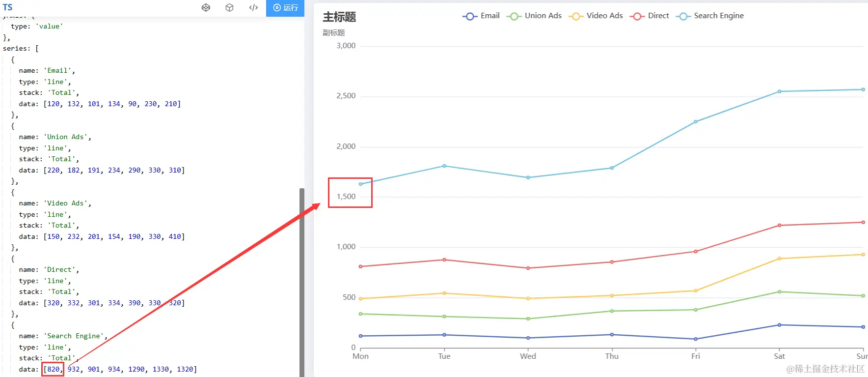Click the Union Ads data point above Thu
868x377 pixels.
612,311
